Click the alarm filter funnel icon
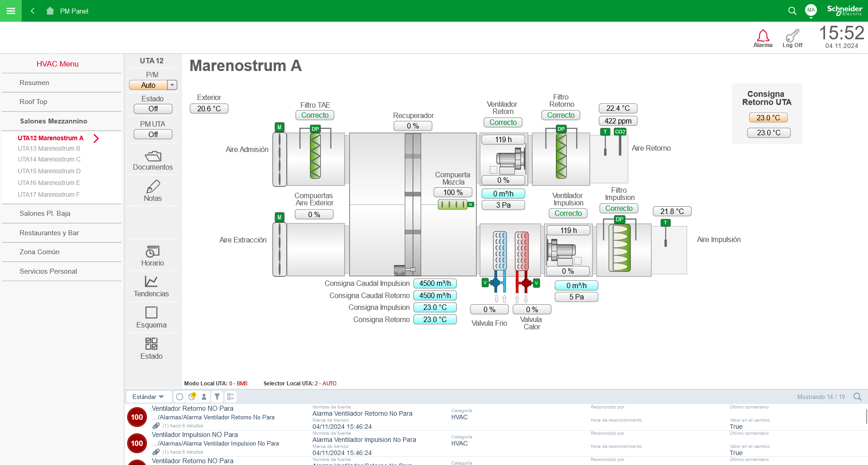The height and width of the screenshot is (465, 868). 217,397
